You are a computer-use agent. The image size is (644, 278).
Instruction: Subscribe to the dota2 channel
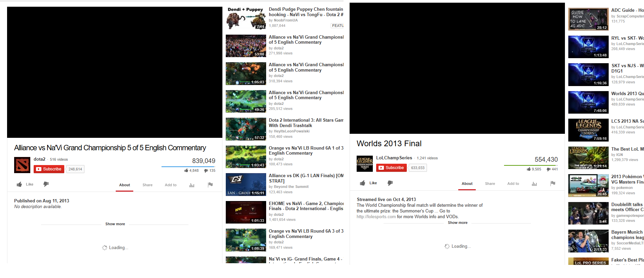[49, 169]
